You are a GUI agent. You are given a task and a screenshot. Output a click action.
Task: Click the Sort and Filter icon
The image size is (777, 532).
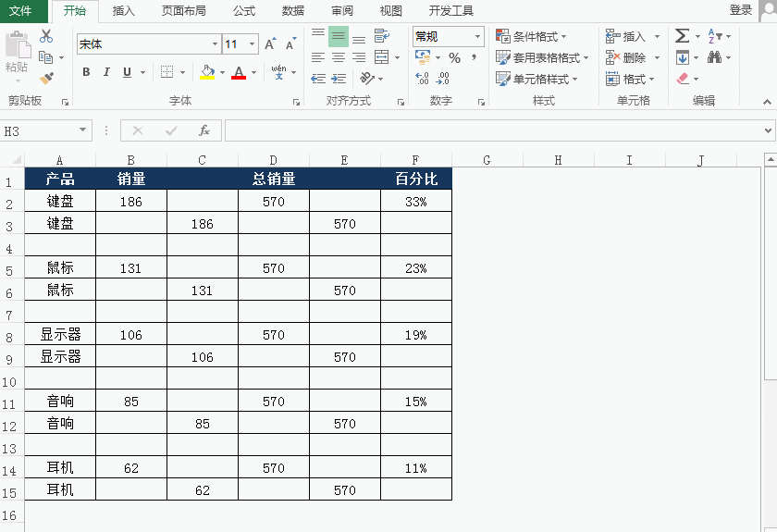[x=714, y=36]
